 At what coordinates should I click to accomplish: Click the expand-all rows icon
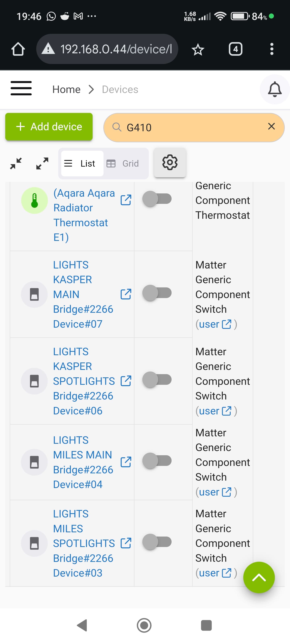tap(42, 163)
